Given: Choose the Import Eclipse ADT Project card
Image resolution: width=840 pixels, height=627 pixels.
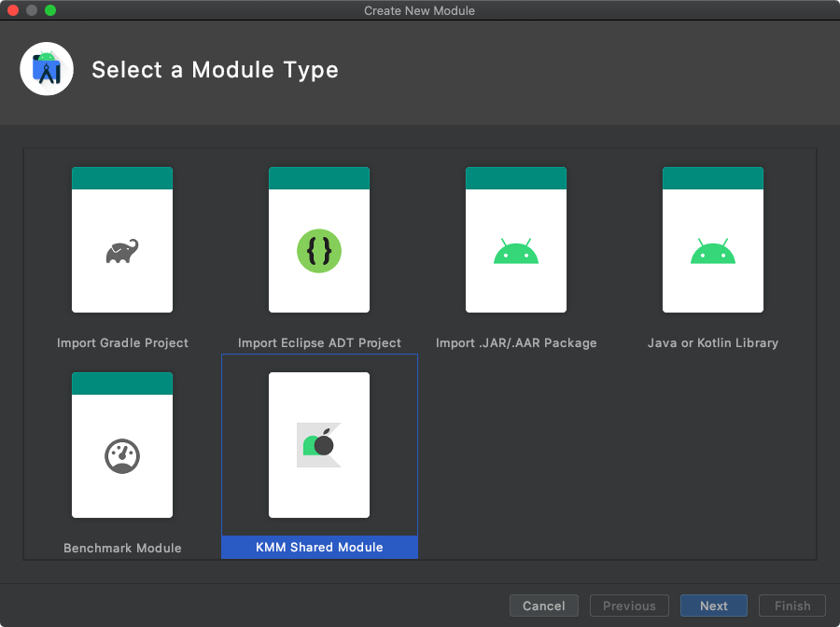Looking at the screenshot, I should click(319, 239).
